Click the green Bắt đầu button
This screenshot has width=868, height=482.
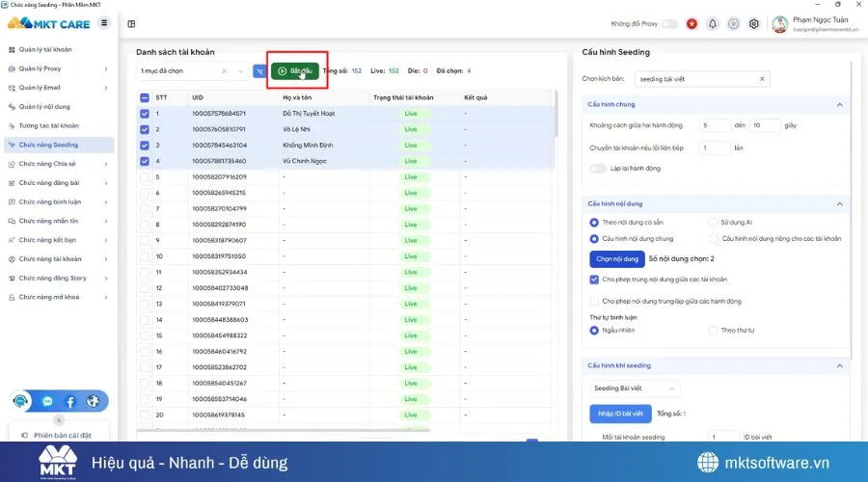click(295, 70)
